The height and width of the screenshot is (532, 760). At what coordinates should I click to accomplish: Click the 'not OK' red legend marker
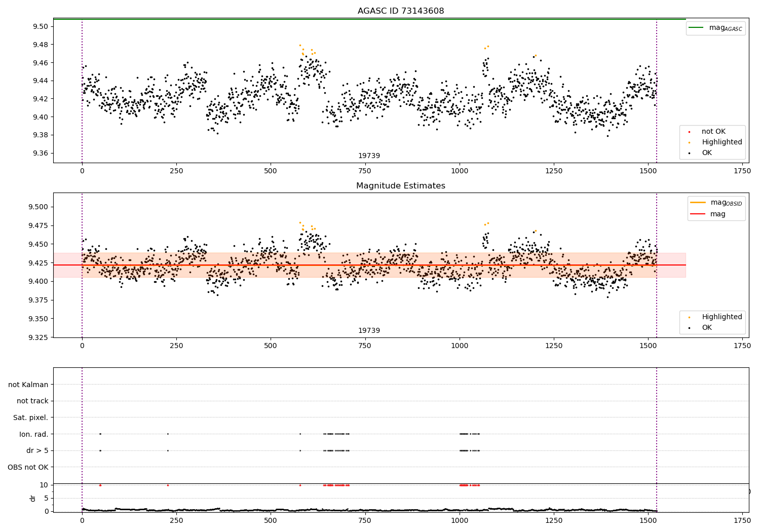point(689,132)
